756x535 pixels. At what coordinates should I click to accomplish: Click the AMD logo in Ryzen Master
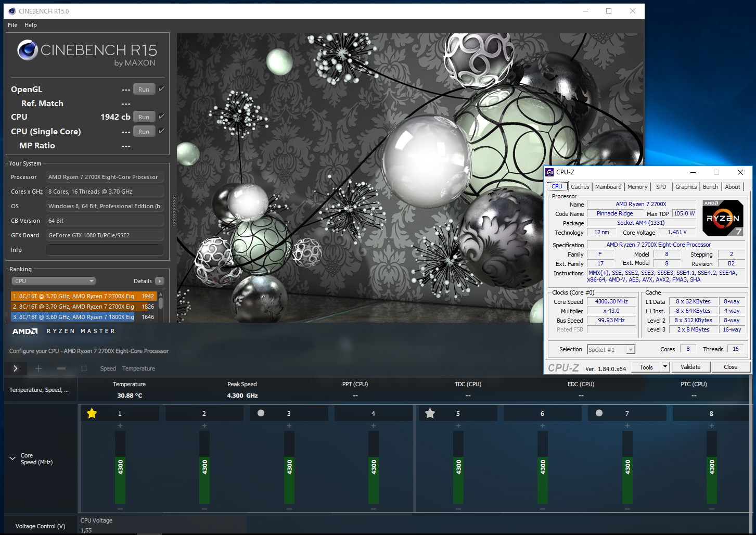pyautogui.click(x=25, y=331)
